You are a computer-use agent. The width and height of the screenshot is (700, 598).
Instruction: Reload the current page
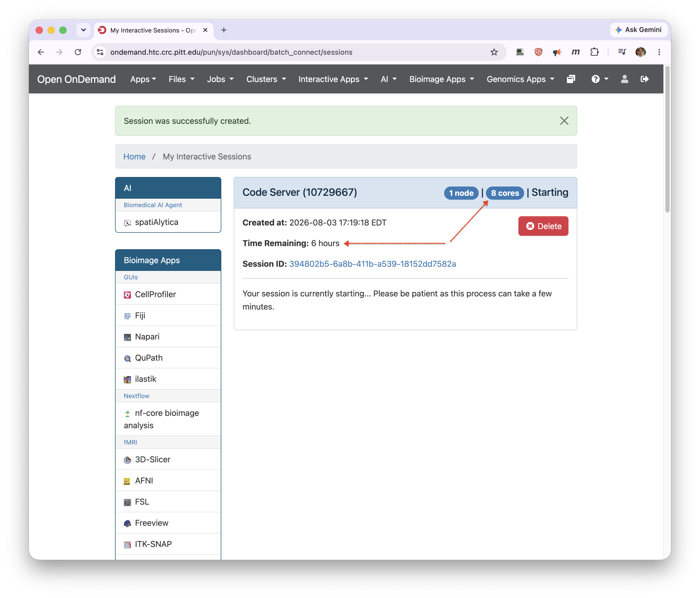pyautogui.click(x=78, y=52)
